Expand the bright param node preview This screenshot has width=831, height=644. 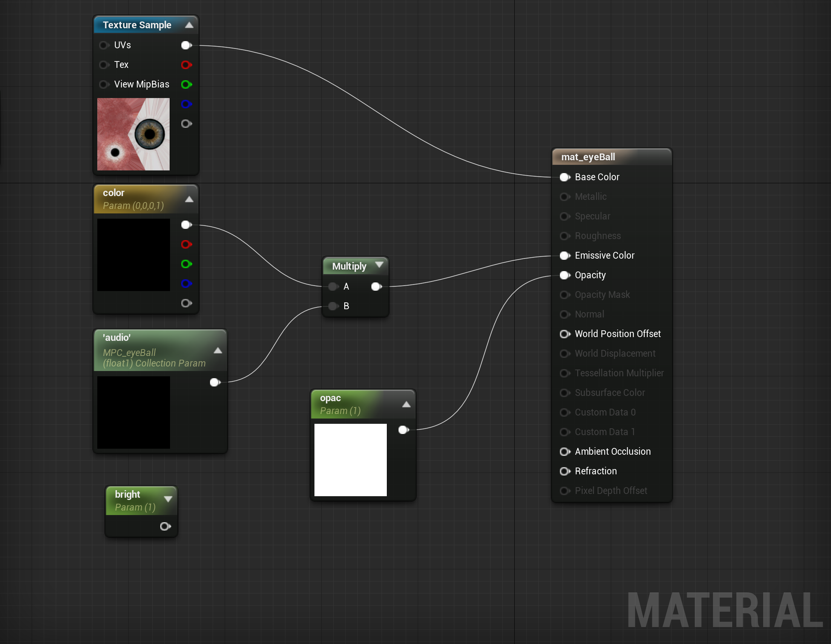point(168,499)
